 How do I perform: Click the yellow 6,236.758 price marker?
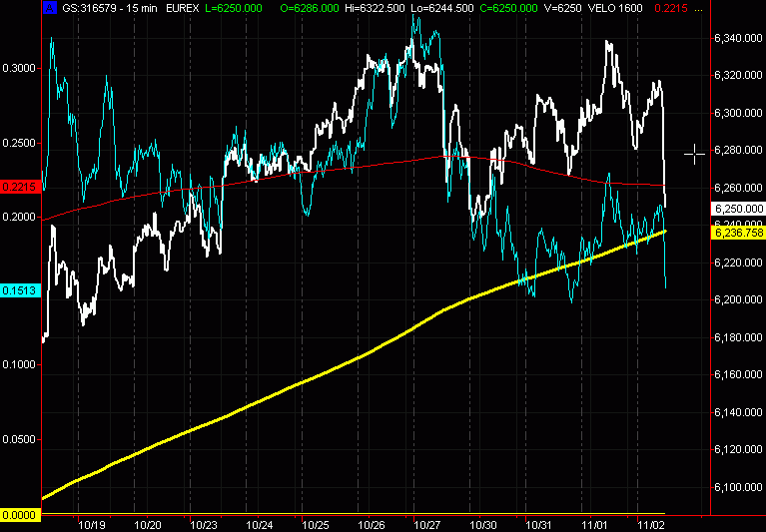pyautogui.click(x=739, y=233)
